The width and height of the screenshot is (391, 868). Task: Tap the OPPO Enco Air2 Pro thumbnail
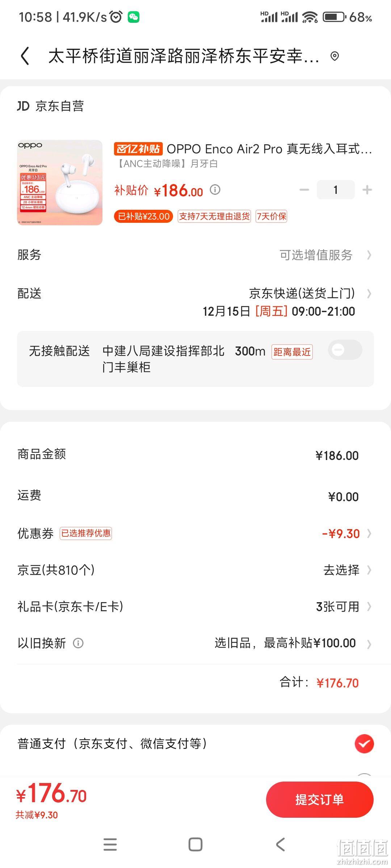[60, 183]
